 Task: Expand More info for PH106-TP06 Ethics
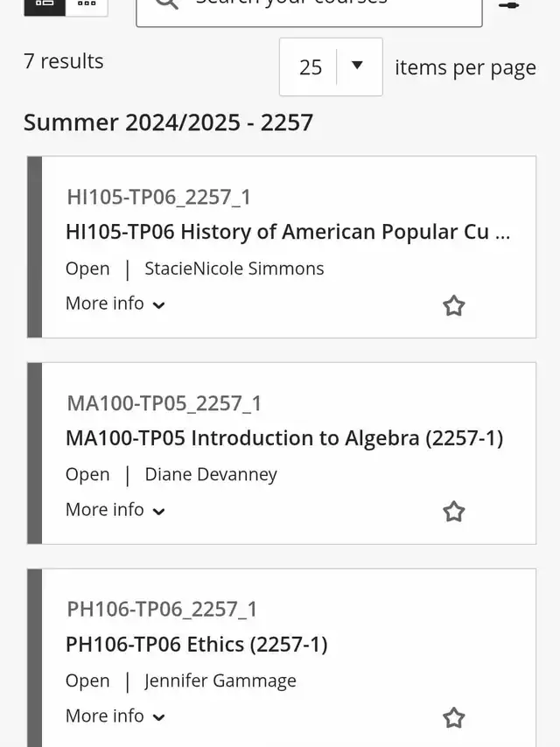(x=115, y=716)
